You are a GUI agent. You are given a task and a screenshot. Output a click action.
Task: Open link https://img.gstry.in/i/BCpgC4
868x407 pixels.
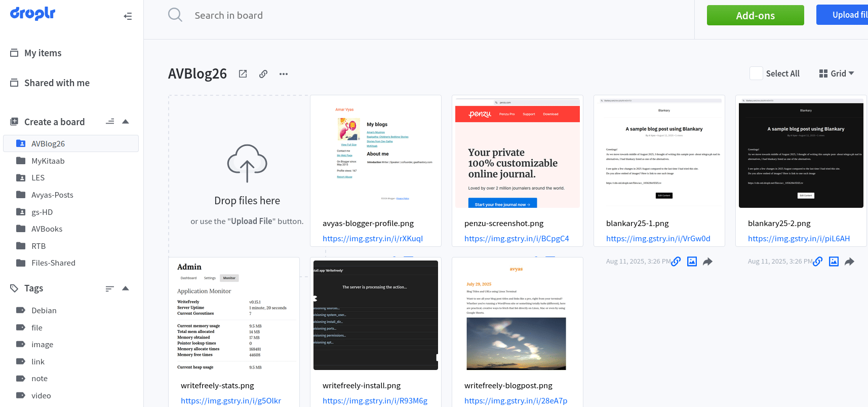[517, 238]
